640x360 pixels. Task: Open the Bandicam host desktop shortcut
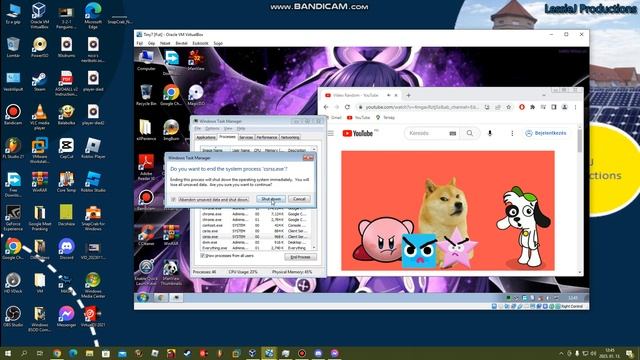13,115
